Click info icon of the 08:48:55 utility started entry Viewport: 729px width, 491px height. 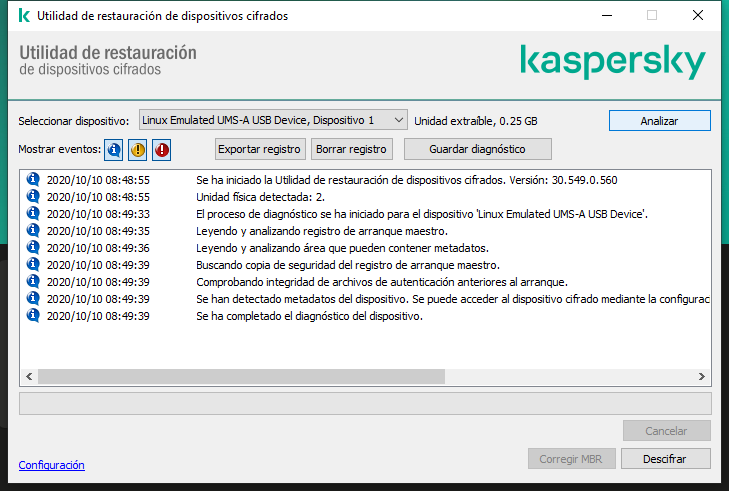tap(32, 180)
